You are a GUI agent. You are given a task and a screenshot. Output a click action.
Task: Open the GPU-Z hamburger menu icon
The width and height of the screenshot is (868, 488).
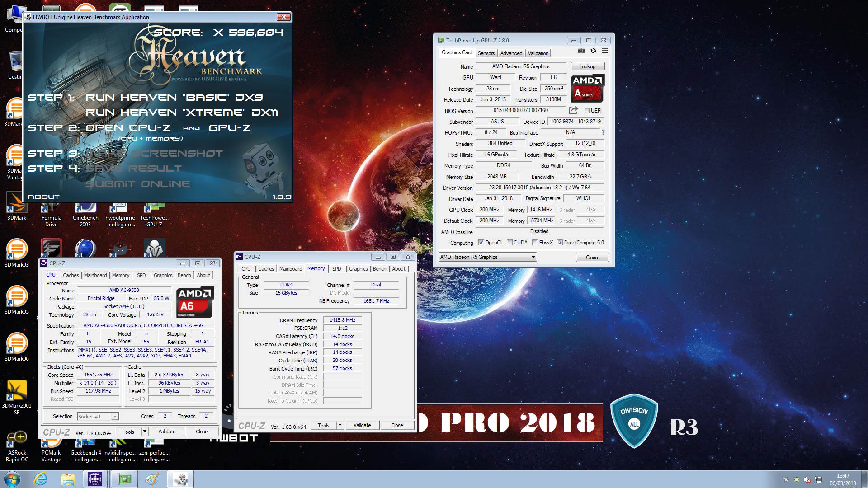[604, 51]
